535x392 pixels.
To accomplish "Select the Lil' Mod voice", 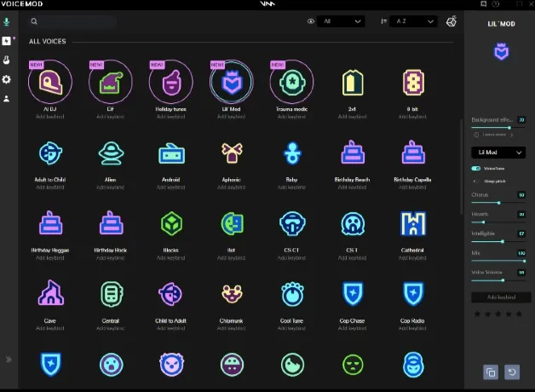I will coord(232,82).
